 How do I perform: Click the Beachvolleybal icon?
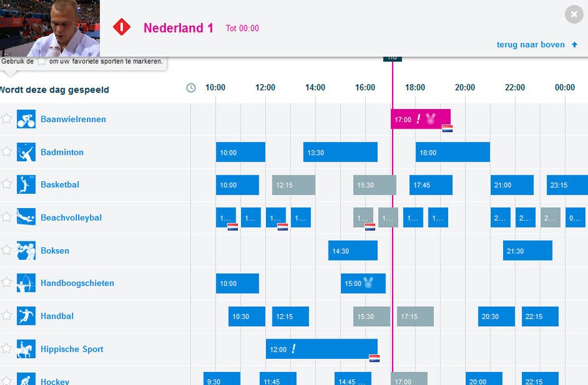tap(26, 217)
